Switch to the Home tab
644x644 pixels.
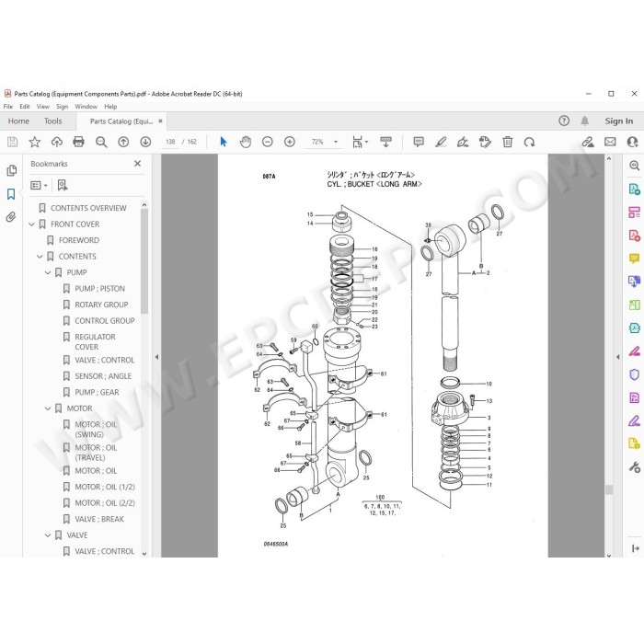coord(18,121)
